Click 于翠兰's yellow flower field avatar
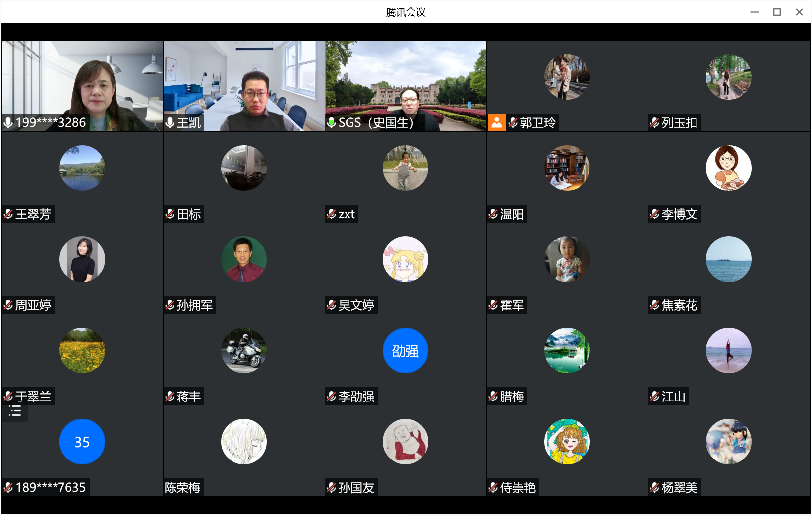Screen dimensions: 812x516 point(82,350)
